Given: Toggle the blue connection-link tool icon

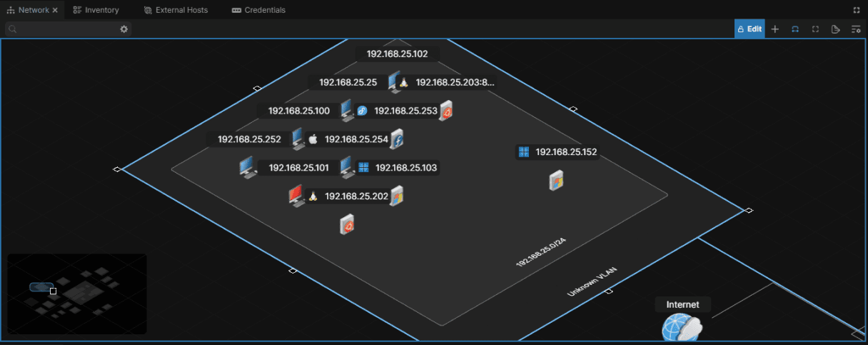Looking at the screenshot, I should click(x=795, y=29).
